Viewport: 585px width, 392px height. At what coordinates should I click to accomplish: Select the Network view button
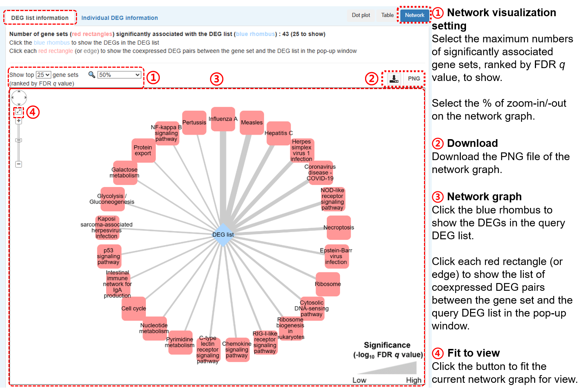click(x=414, y=15)
